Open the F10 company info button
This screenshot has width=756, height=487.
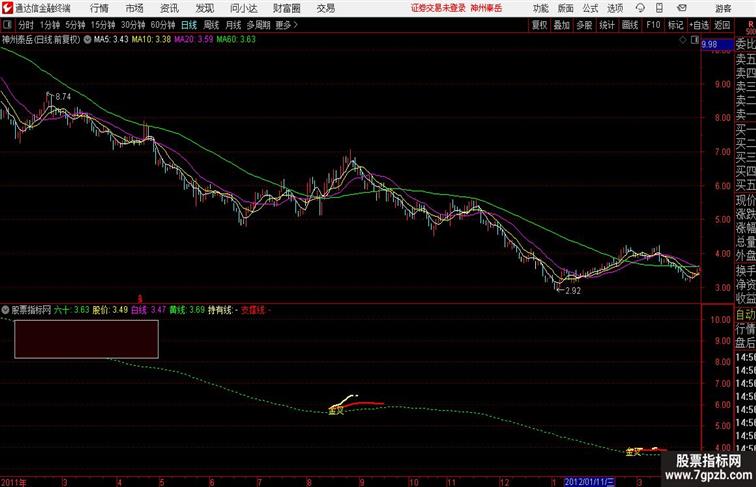pyautogui.click(x=653, y=25)
